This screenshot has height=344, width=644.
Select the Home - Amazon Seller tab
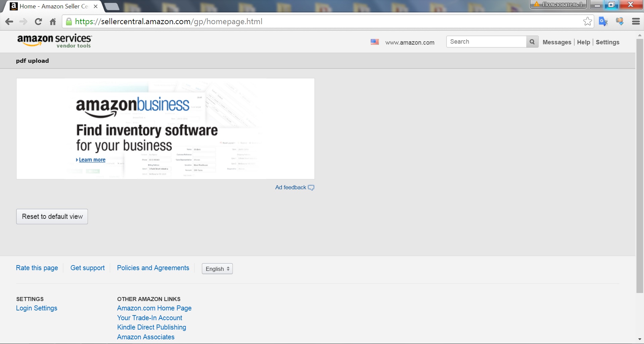[54, 6]
